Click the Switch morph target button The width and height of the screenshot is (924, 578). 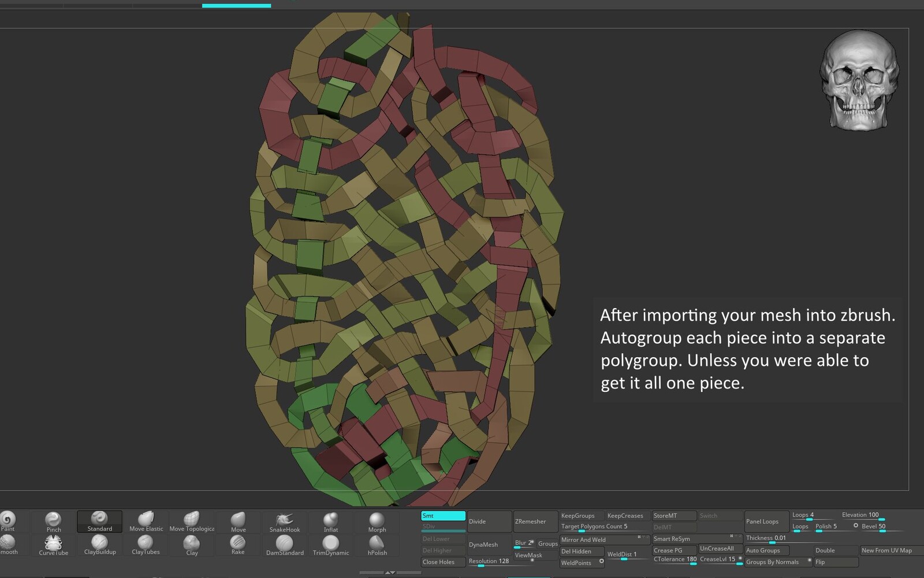(720, 516)
